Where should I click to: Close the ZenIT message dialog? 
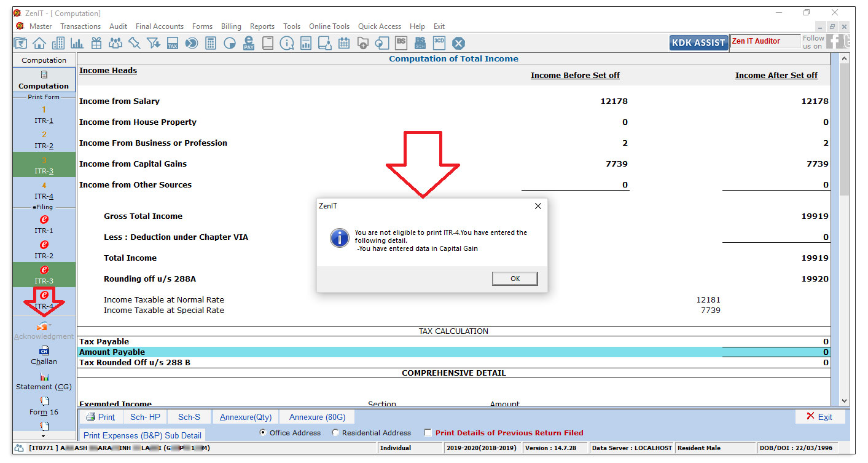click(x=538, y=206)
